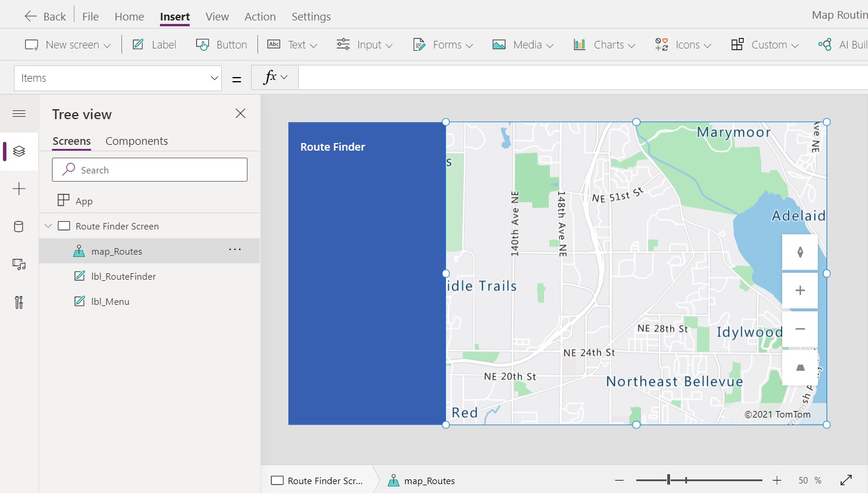Collapse the Route Finder Screen tree node
The image size is (868, 494).
click(x=48, y=225)
